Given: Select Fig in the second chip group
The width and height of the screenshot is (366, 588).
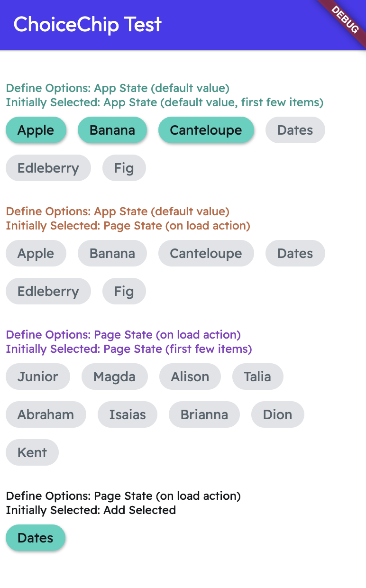Looking at the screenshot, I should click(124, 291).
